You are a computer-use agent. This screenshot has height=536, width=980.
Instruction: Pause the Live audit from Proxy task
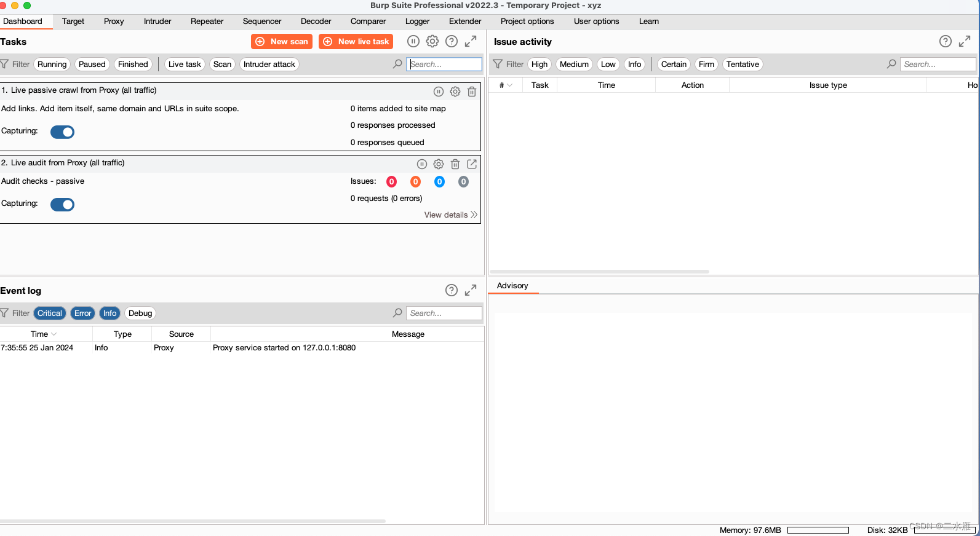422,164
